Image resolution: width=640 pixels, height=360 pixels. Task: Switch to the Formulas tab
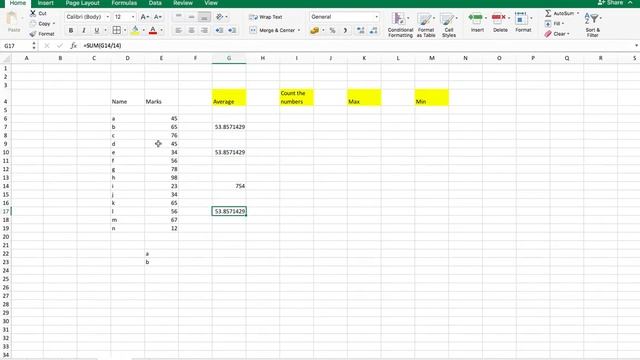click(x=124, y=3)
